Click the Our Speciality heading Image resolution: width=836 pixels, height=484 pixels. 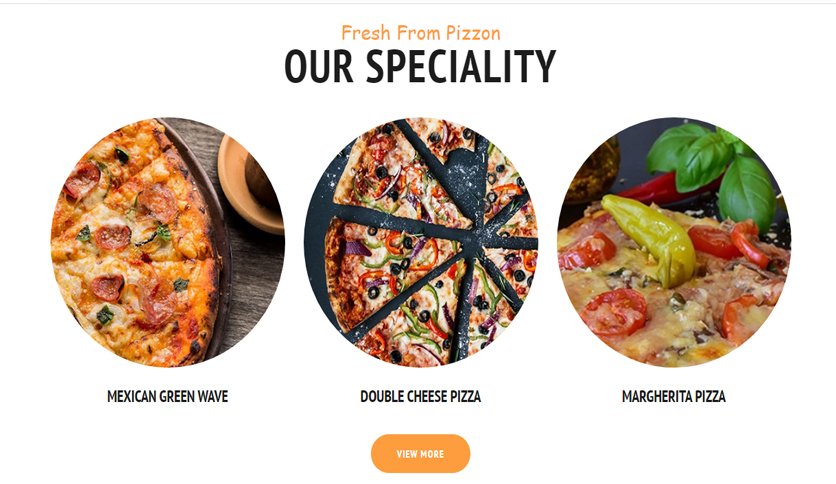(420, 66)
